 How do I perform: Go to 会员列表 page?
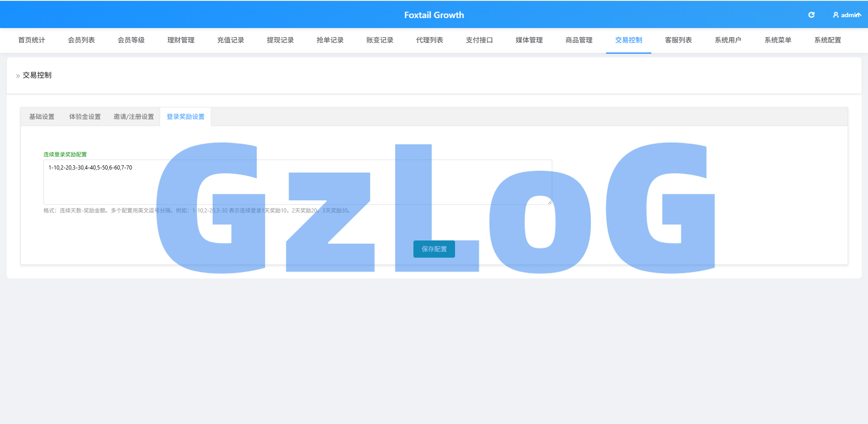(x=81, y=40)
